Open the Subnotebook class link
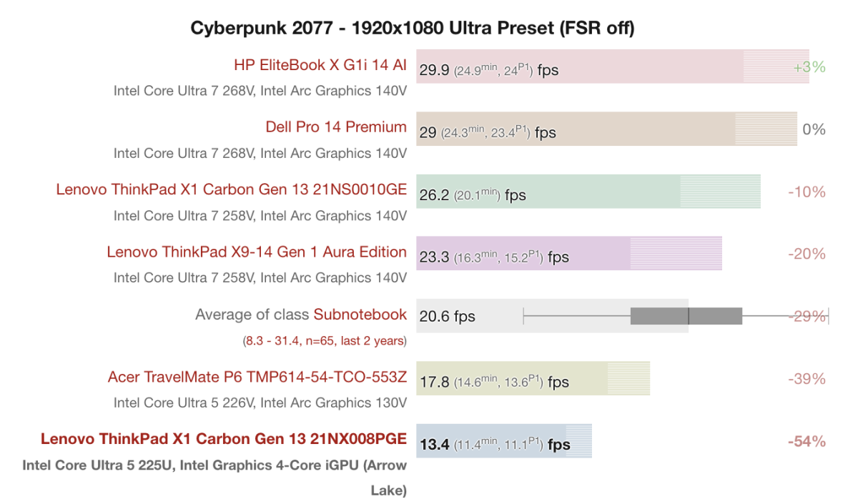The width and height of the screenshot is (858, 504). point(360,315)
